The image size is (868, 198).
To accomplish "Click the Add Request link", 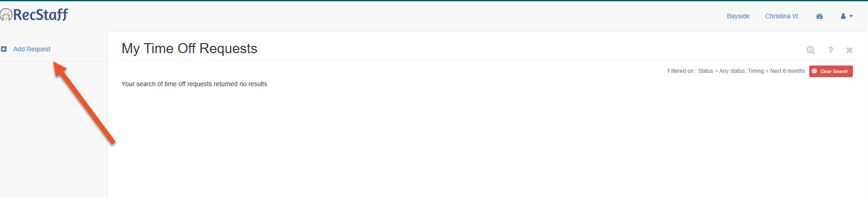I will pos(32,49).
